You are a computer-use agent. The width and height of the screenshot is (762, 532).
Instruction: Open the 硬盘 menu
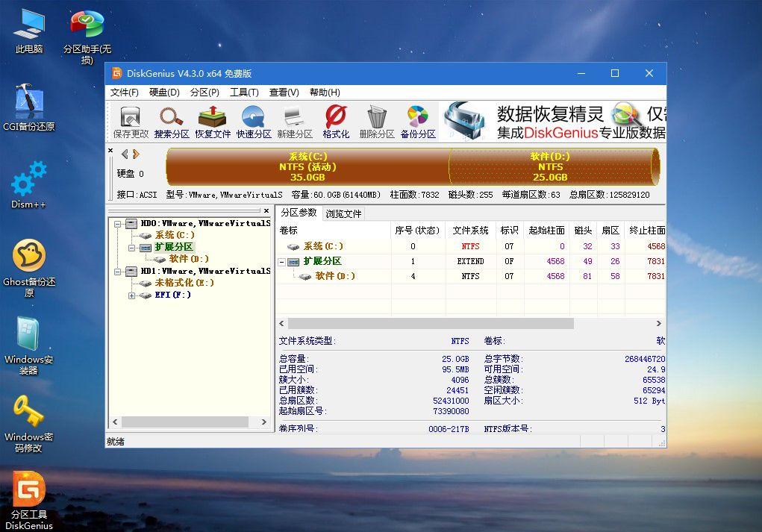pyautogui.click(x=163, y=92)
